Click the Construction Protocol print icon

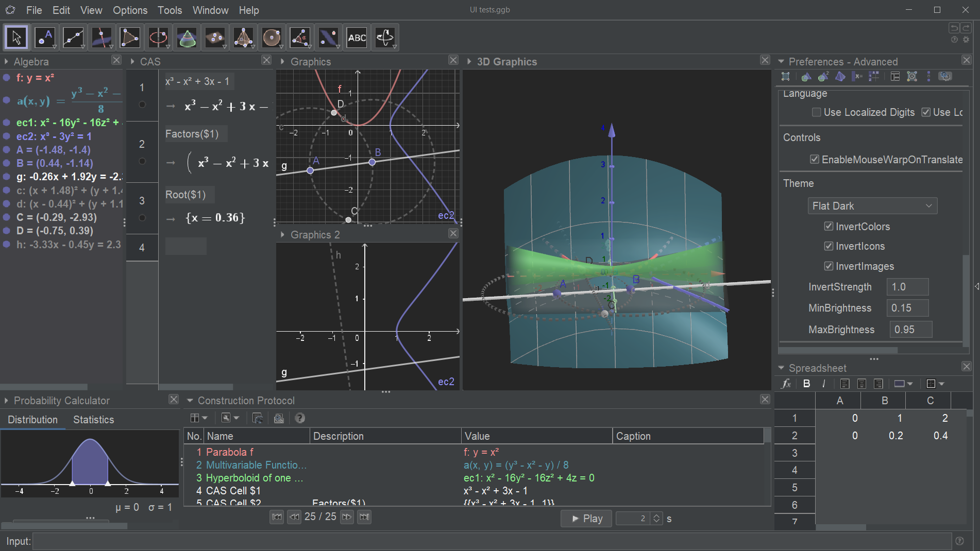tap(279, 418)
